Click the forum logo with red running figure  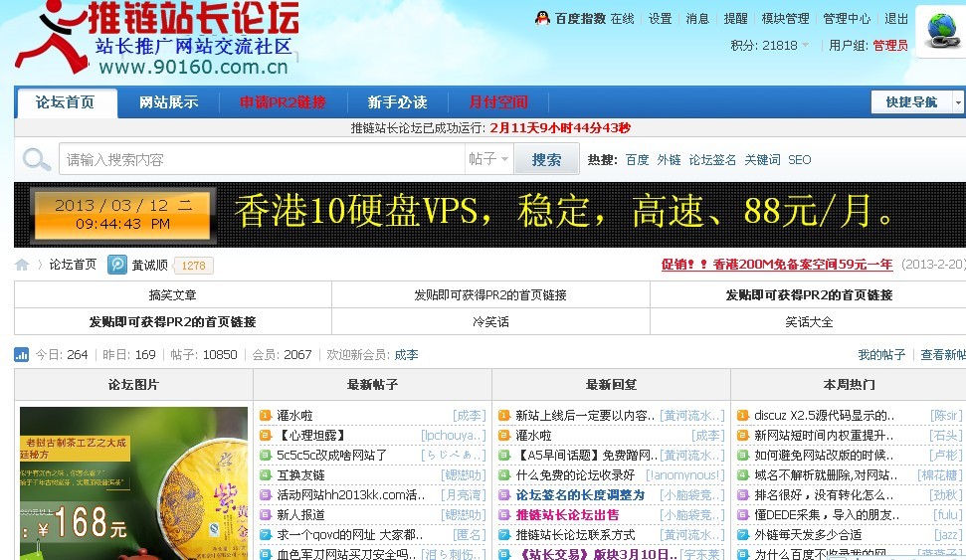point(154,40)
